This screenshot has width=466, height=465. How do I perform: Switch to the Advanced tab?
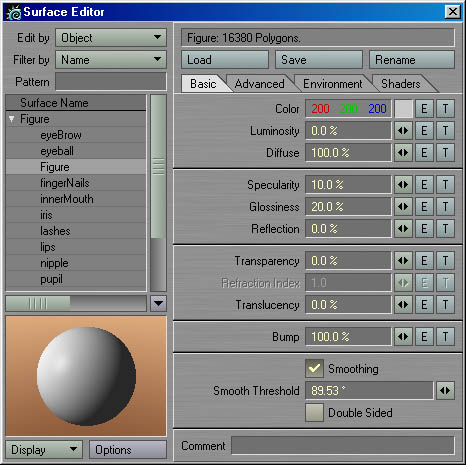tap(259, 84)
